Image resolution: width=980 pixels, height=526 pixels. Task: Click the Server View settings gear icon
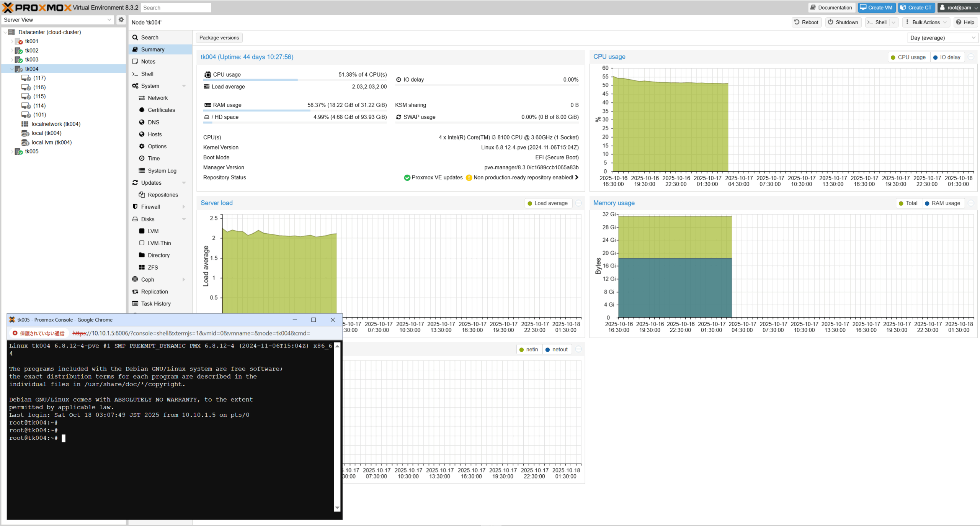coord(121,20)
